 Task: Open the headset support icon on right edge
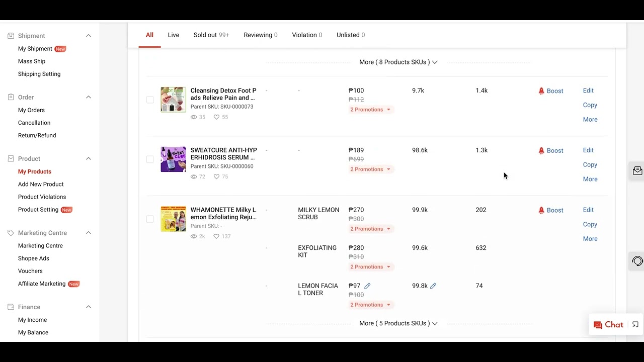tap(637, 261)
